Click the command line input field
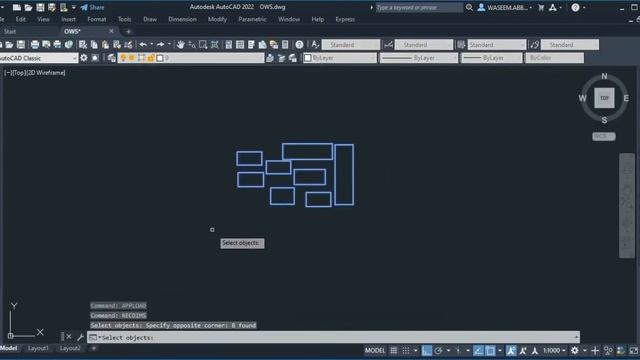 (333, 337)
